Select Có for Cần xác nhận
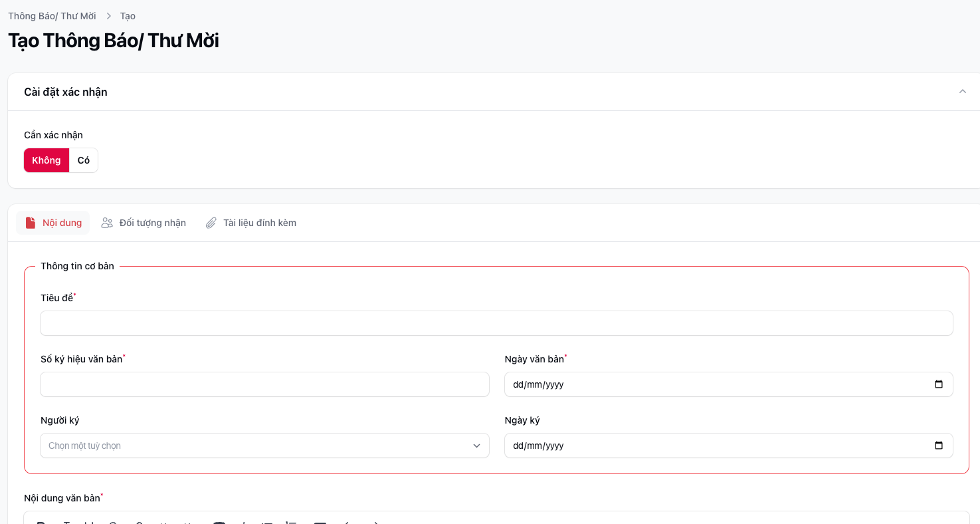Viewport: 980px width, 524px height. (x=84, y=160)
